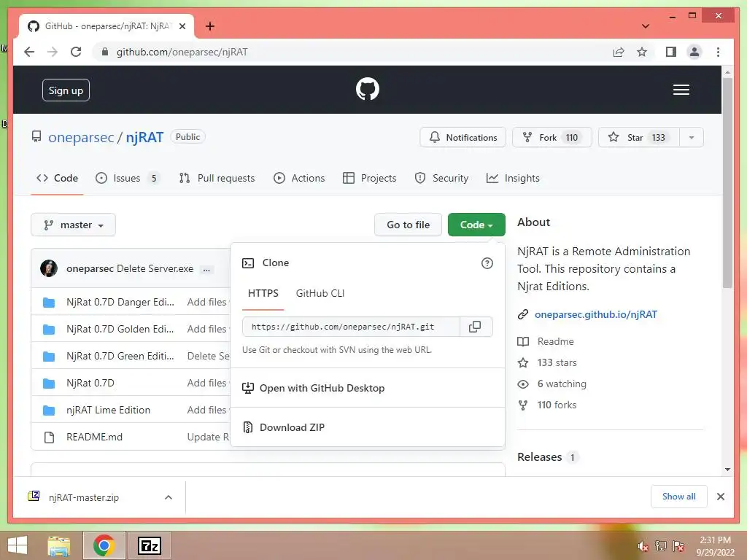Click the njRAT repository name link
The height and width of the screenshot is (560, 747).
point(144,138)
